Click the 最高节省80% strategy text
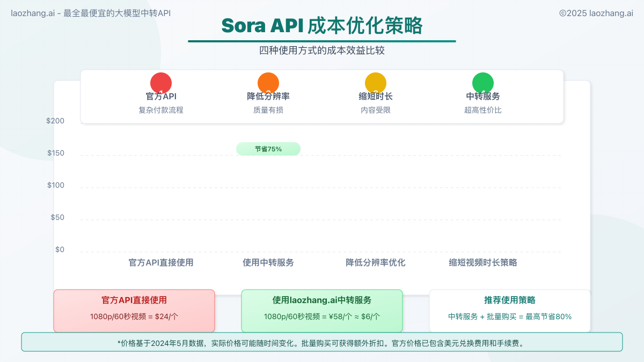The height and width of the screenshot is (362, 644). pos(548,316)
